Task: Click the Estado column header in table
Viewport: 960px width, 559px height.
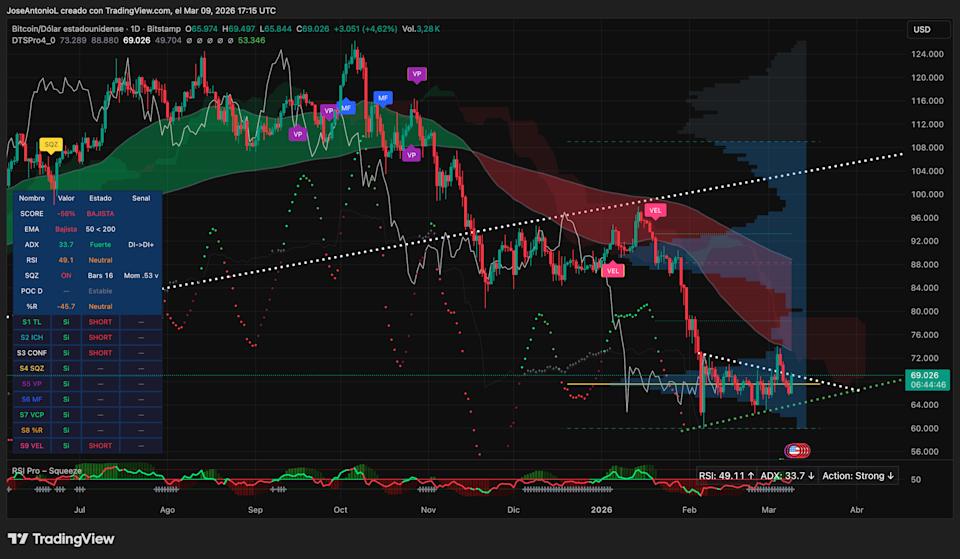Action: point(100,198)
